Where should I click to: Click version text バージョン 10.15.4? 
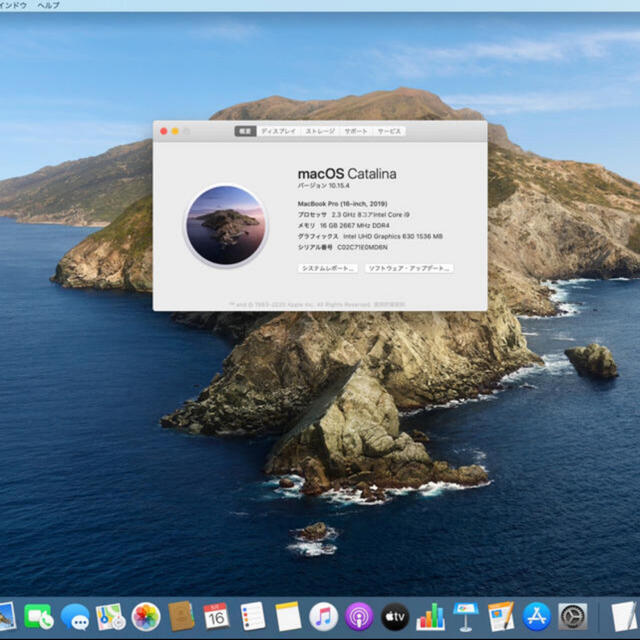point(324,186)
